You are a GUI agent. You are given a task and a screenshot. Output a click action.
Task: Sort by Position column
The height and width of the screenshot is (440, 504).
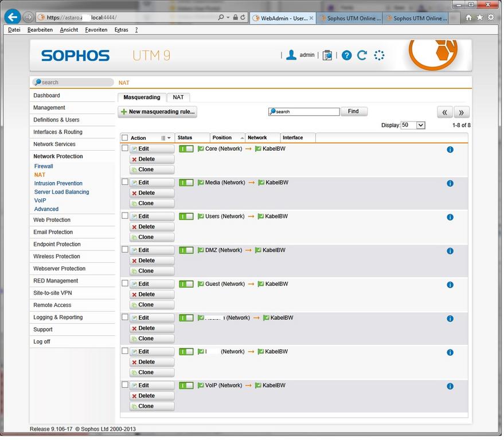pyautogui.click(x=227, y=137)
